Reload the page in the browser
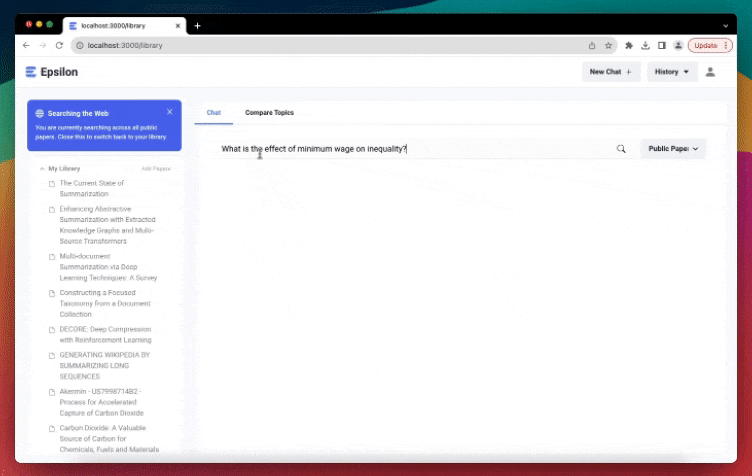Screen dimensions: 752x476 tap(59, 45)
